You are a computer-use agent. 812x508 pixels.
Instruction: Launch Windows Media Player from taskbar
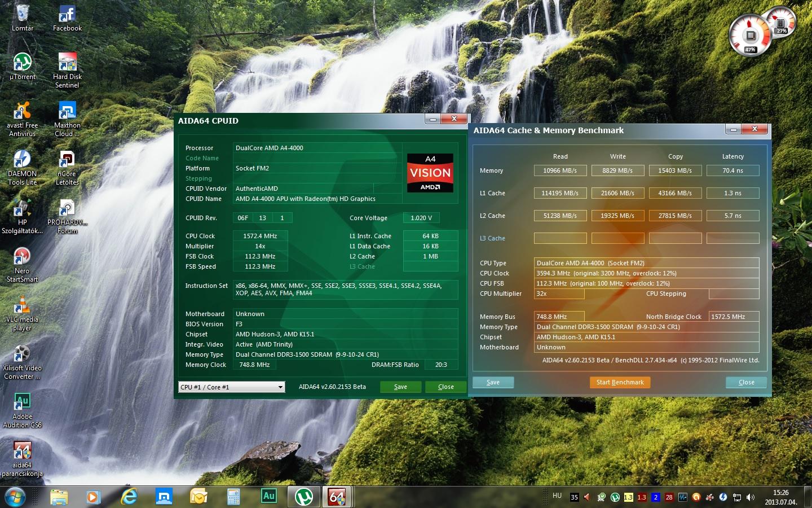pos(93,497)
